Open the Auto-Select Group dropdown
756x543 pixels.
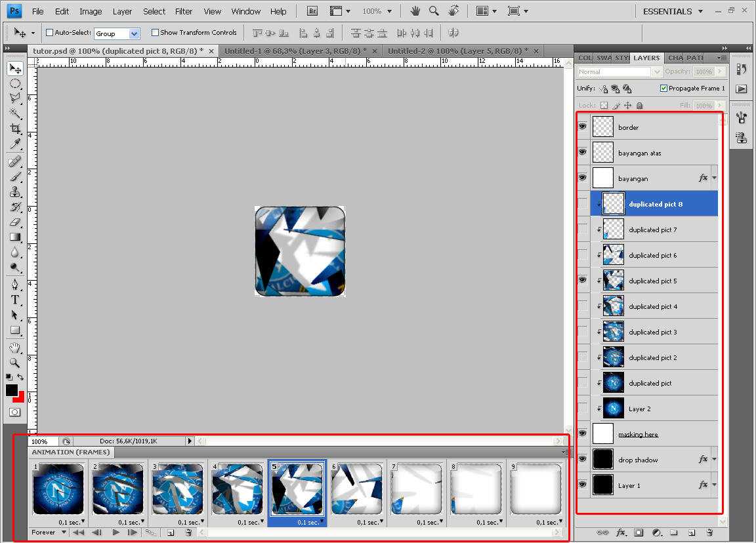point(134,33)
